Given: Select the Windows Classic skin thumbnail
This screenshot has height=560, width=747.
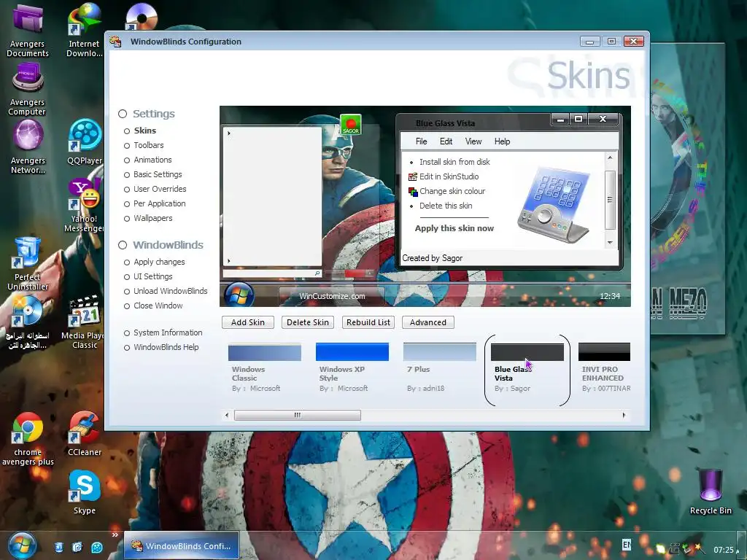Looking at the screenshot, I should (x=264, y=352).
